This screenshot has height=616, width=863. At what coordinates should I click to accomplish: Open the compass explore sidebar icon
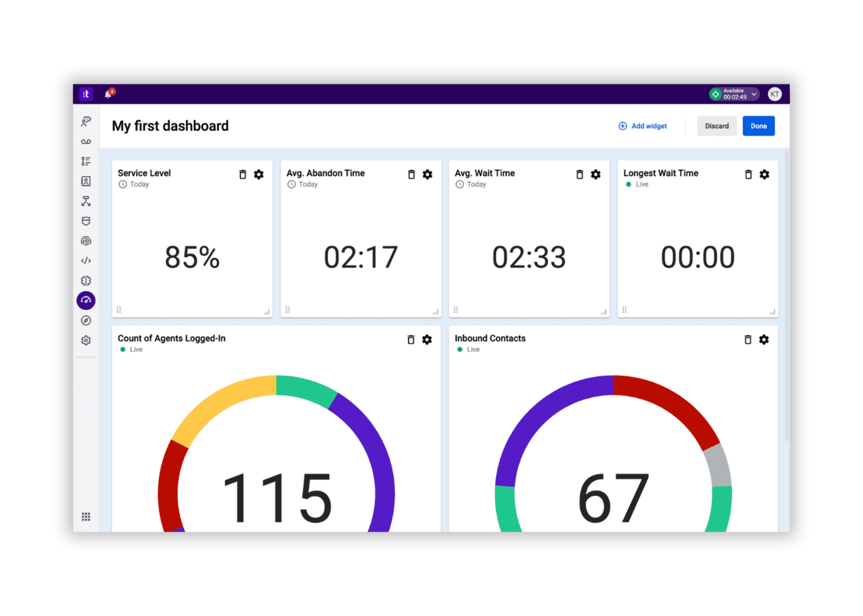pyautogui.click(x=85, y=320)
